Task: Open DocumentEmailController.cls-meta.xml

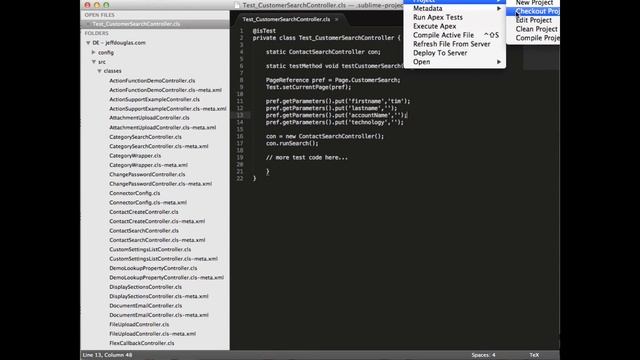Action: (159, 316)
